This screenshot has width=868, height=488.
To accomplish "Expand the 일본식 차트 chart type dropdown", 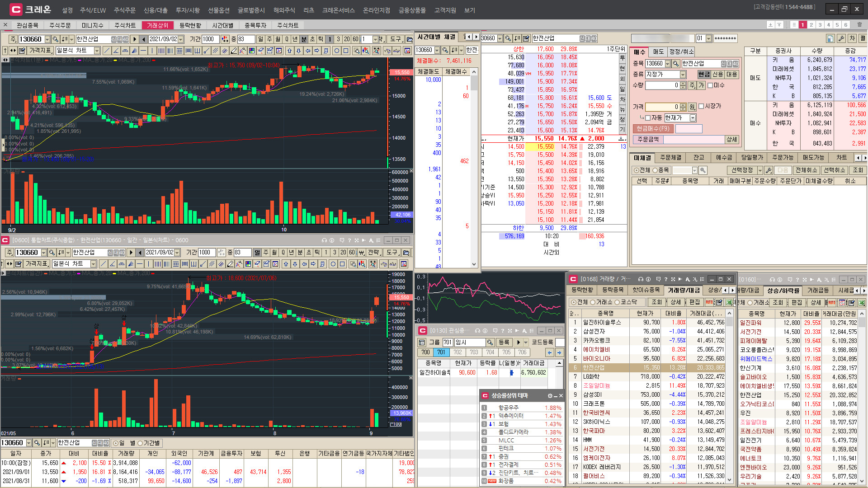I will (97, 51).
